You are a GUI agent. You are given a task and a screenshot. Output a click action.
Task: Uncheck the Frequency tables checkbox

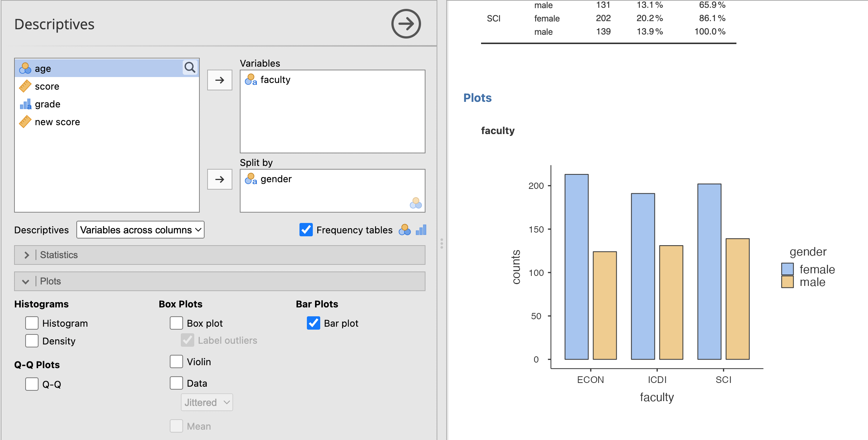point(306,230)
